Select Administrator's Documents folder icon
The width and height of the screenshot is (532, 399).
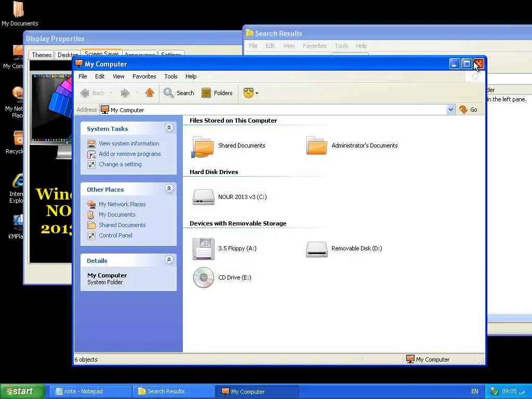coord(316,145)
